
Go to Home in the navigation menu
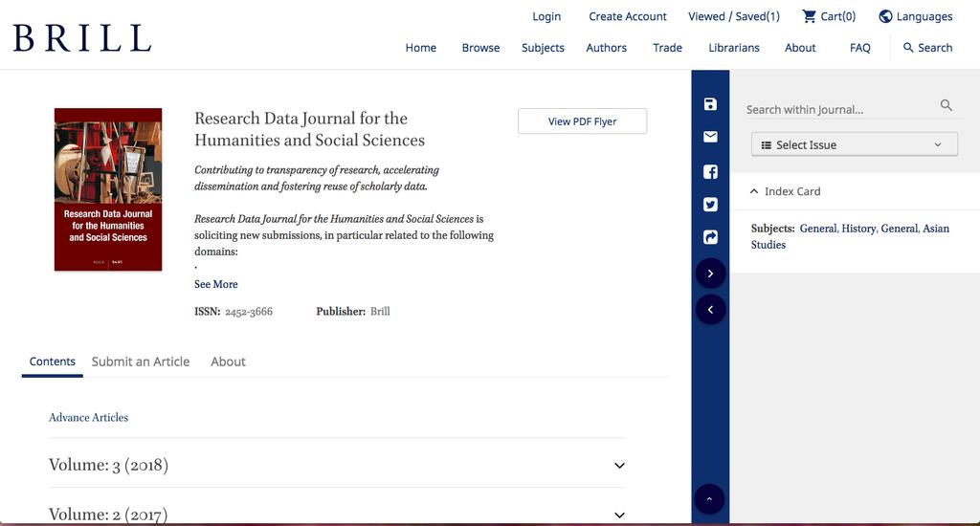421,48
